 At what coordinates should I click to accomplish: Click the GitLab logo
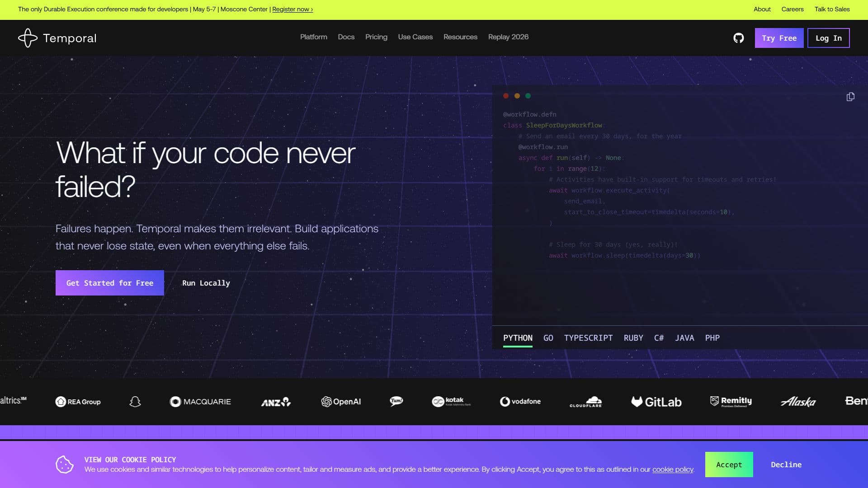pos(656,402)
